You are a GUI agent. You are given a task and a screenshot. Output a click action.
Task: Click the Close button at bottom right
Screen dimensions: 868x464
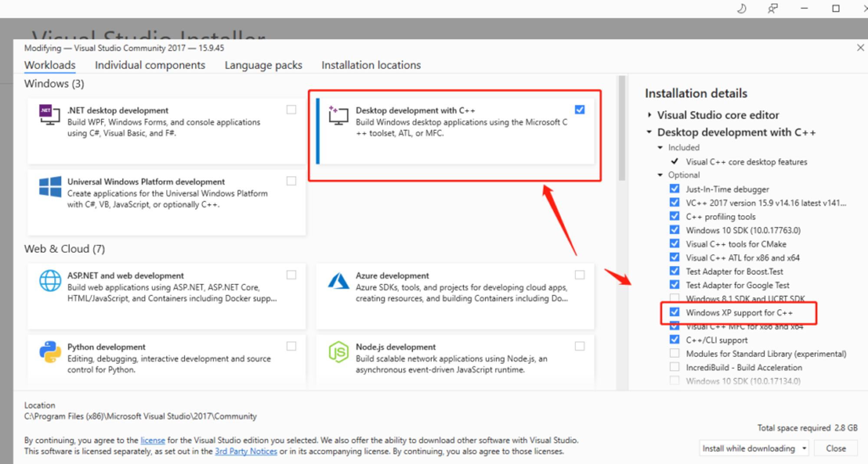tap(836, 448)
